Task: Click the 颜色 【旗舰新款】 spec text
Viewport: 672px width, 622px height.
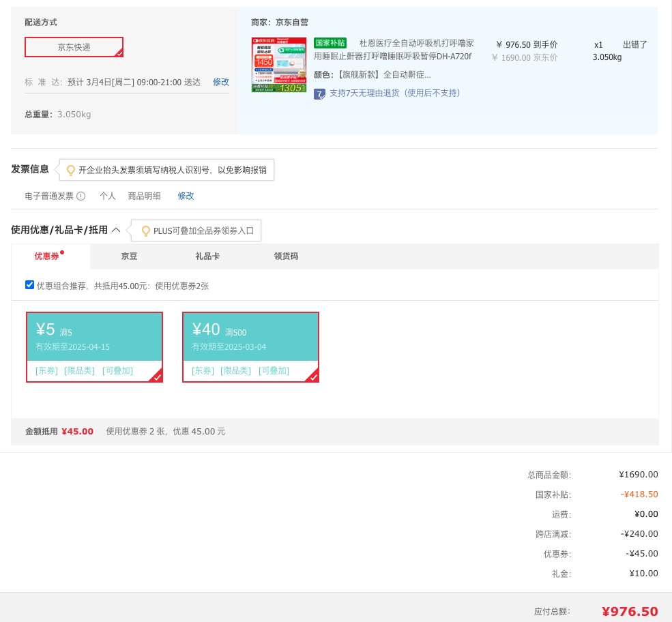Action: pos(372,74)
